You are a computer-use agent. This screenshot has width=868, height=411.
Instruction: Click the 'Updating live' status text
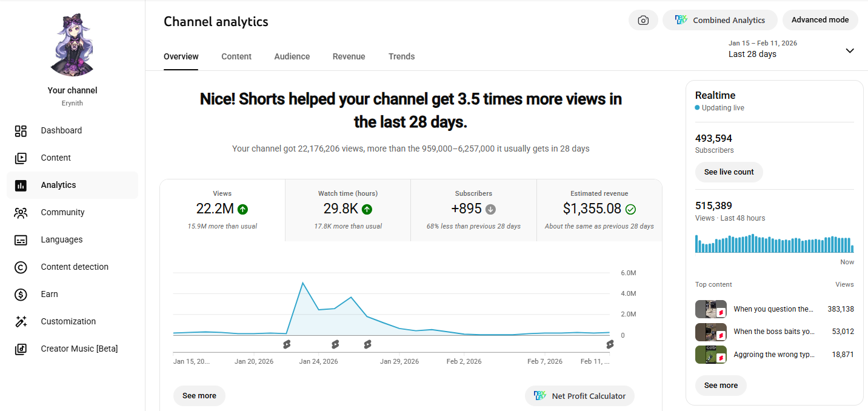click(723, 108)
